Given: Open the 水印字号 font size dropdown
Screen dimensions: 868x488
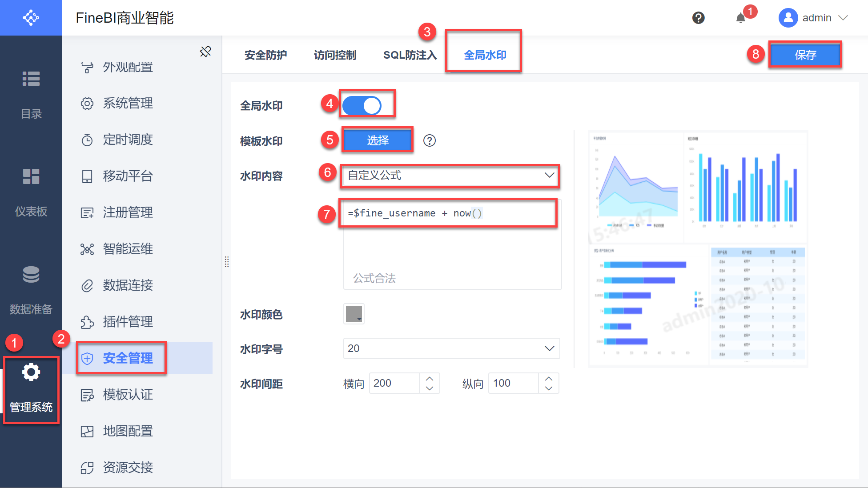Looking at the screenshot, I should [549, 348].
